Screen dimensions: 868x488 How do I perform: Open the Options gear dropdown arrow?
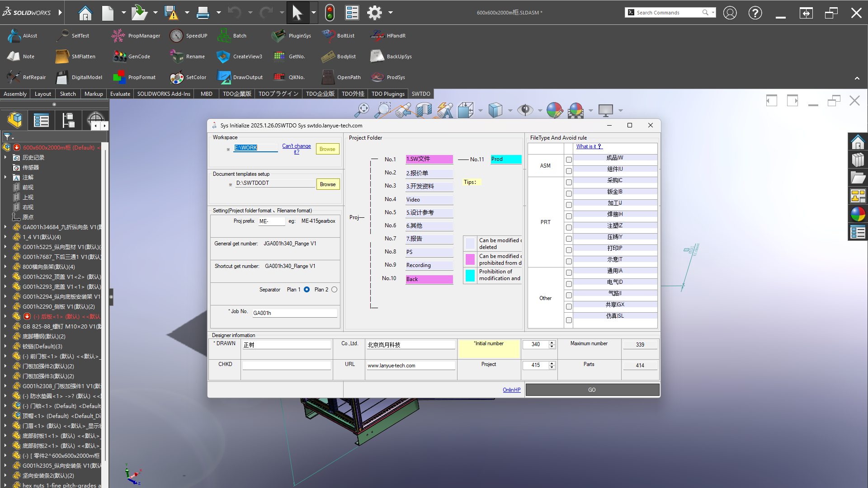pos(391,13)
